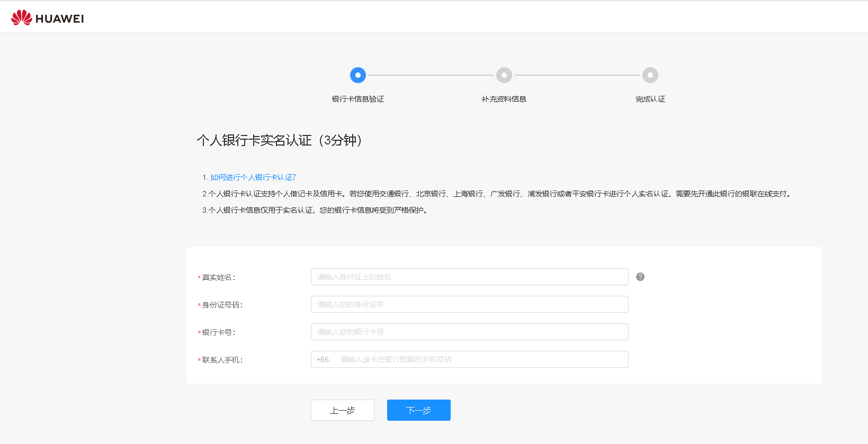This screenshot has width=868, height=444.
Task: Go back with the 上一步 button
Action: coord(343,410)
